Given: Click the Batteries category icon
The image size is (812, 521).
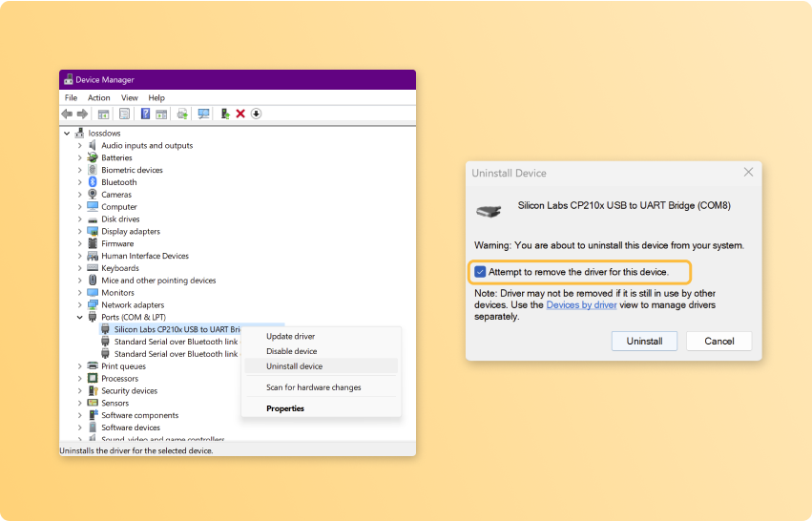Looking at the screenshot, I should 93,157.
